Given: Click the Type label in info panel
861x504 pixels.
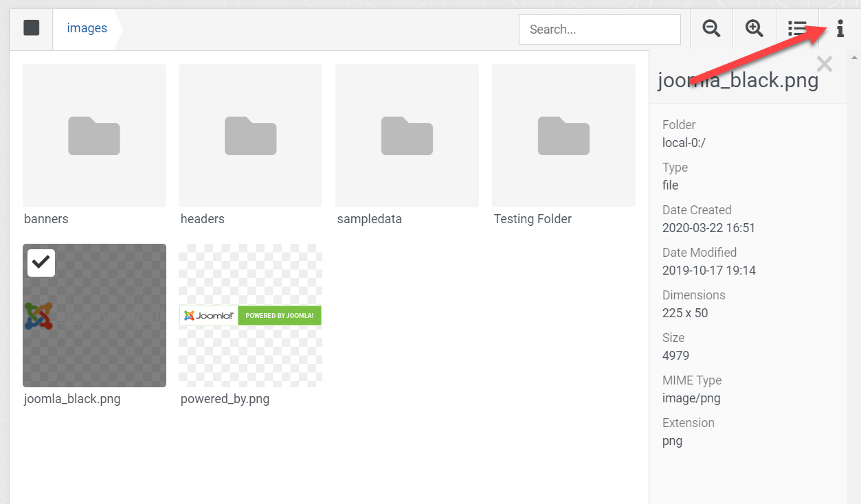Looking at the screenshot, I should click(675, 168).
